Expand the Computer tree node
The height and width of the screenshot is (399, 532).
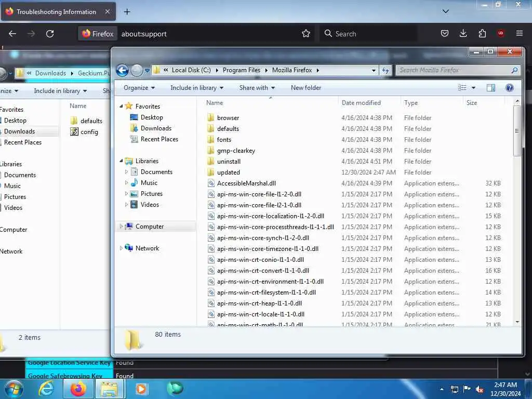tap(121, 227)
